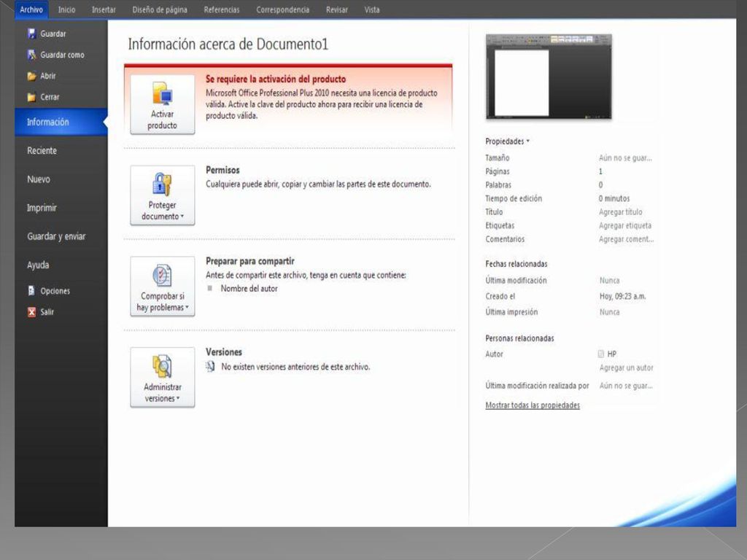Select Información in the sidebar
Image resolution: width=747 pixels, height=560 pixels.
coord(61,122)
